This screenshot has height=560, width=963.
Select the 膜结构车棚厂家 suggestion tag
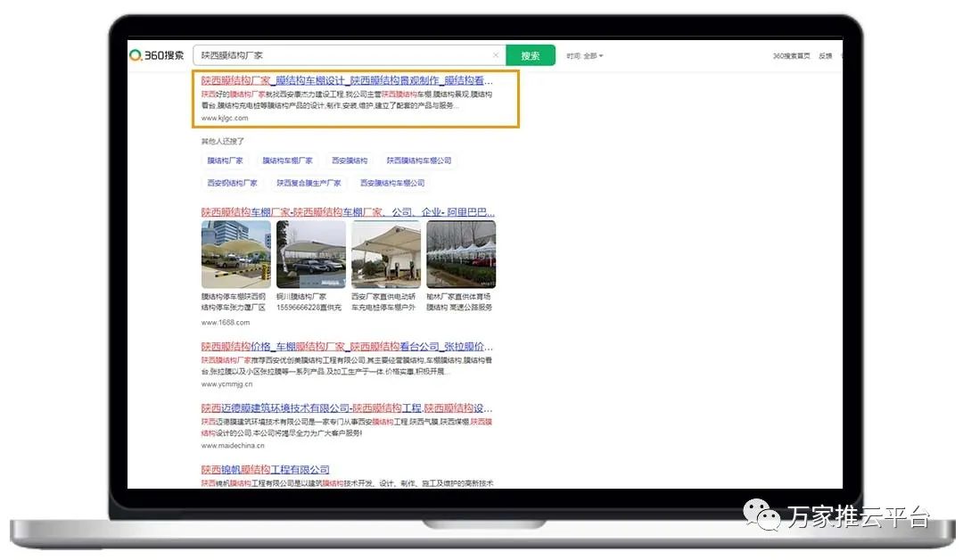(287, 161)
